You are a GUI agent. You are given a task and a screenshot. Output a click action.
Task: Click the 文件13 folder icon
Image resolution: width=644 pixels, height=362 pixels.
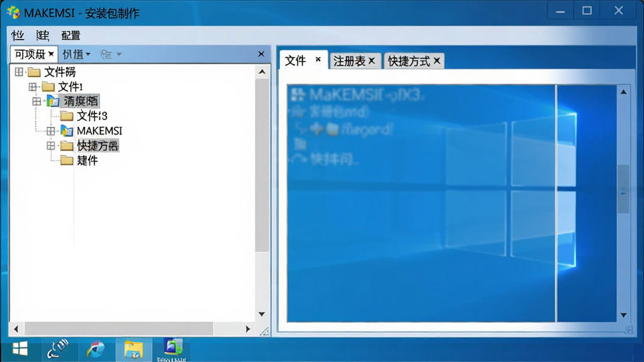pos(67,116)
